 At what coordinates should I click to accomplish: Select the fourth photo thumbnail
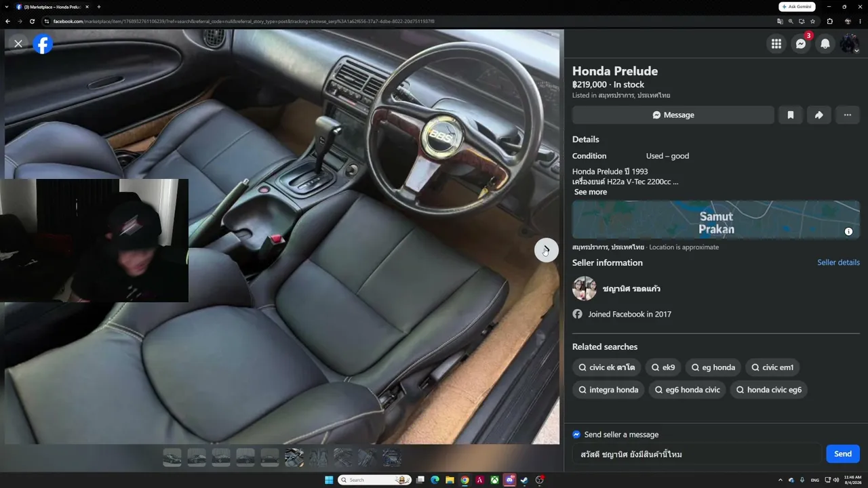[x=245, y=458]
